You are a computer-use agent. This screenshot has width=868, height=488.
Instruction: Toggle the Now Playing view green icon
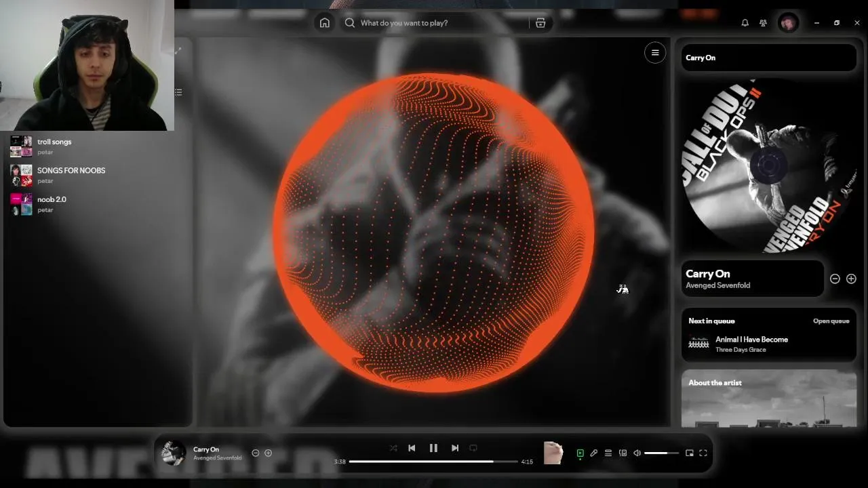point(580,453)
